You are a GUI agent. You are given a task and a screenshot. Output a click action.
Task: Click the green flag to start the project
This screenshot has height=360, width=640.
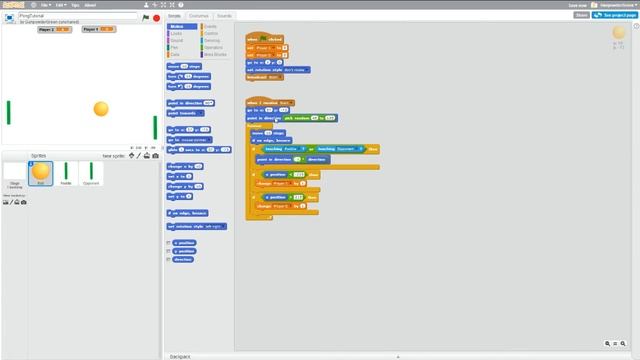[146, 18]
